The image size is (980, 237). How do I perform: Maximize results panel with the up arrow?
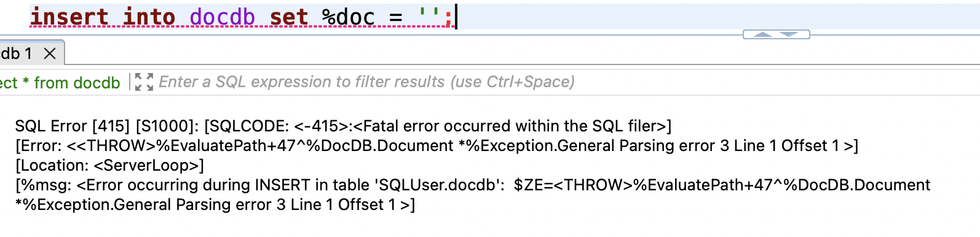click(763, 34)
